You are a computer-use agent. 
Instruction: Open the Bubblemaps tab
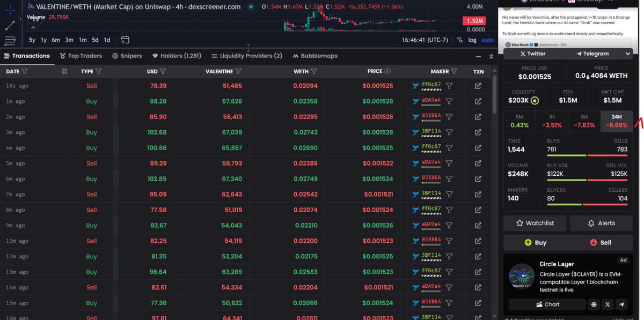[x=316, y=56]
